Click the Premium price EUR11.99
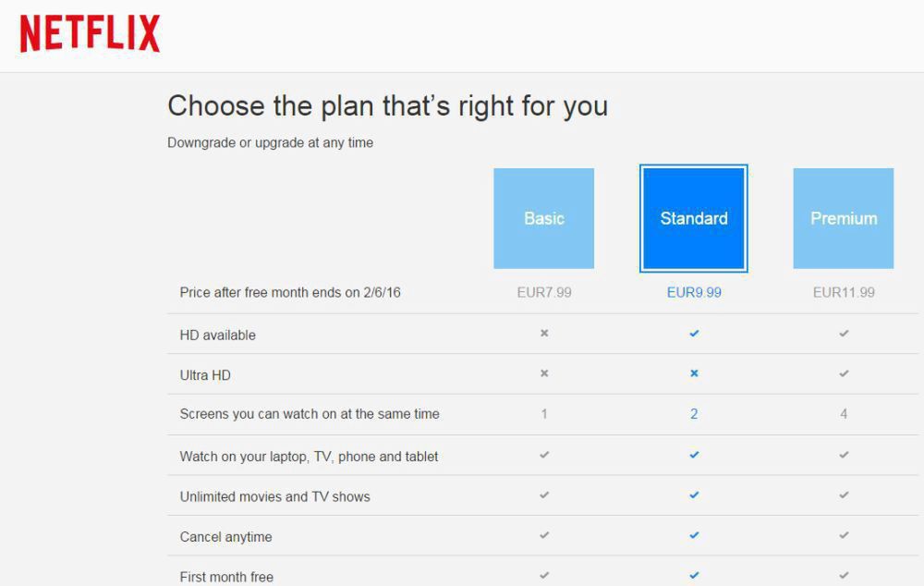924x586 pixels. tap(844, 292)
